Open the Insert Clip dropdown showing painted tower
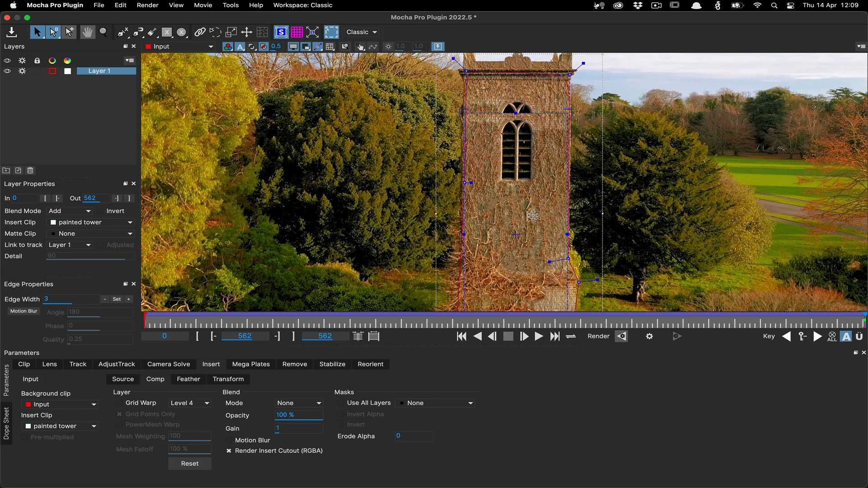Viewport: 868px width, 488px height. coord(90,222)
